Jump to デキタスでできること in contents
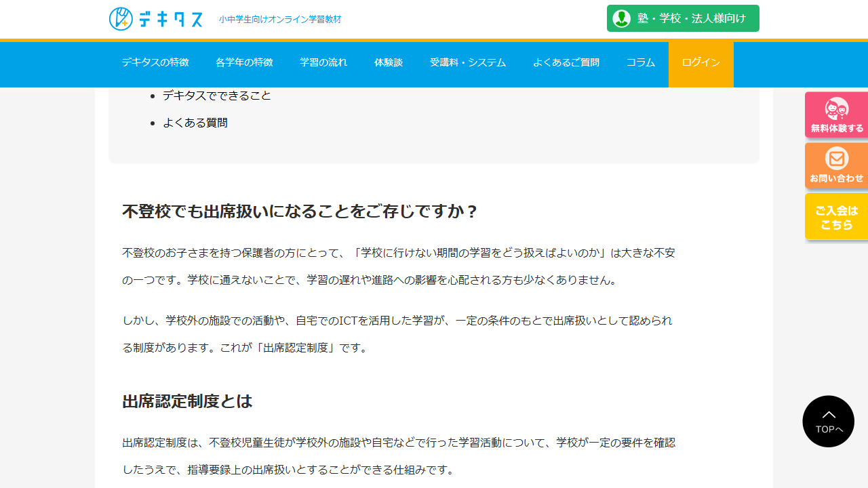The height and width of the screenshot is (488, 868). pos(217,96)
